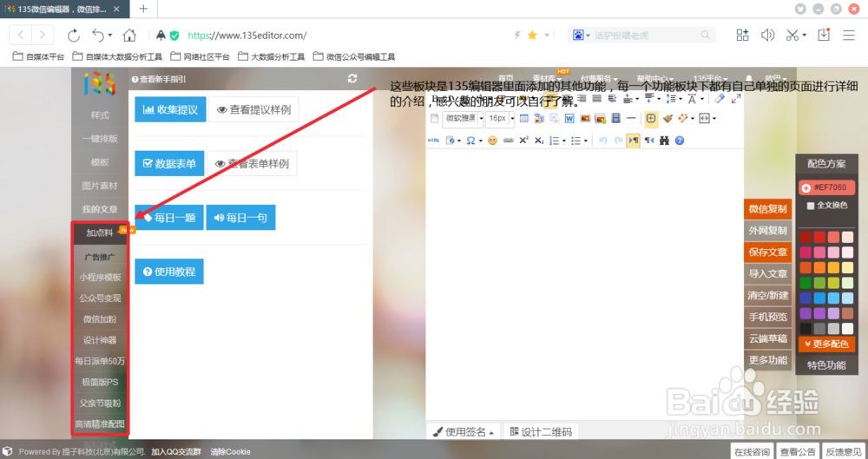Click the format brush icon

[667, 118]
